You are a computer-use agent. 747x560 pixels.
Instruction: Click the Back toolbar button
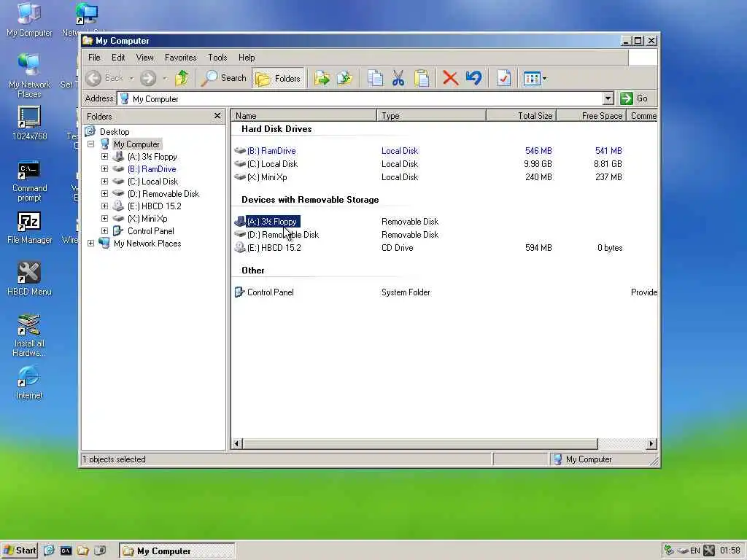tap(105, 78)
